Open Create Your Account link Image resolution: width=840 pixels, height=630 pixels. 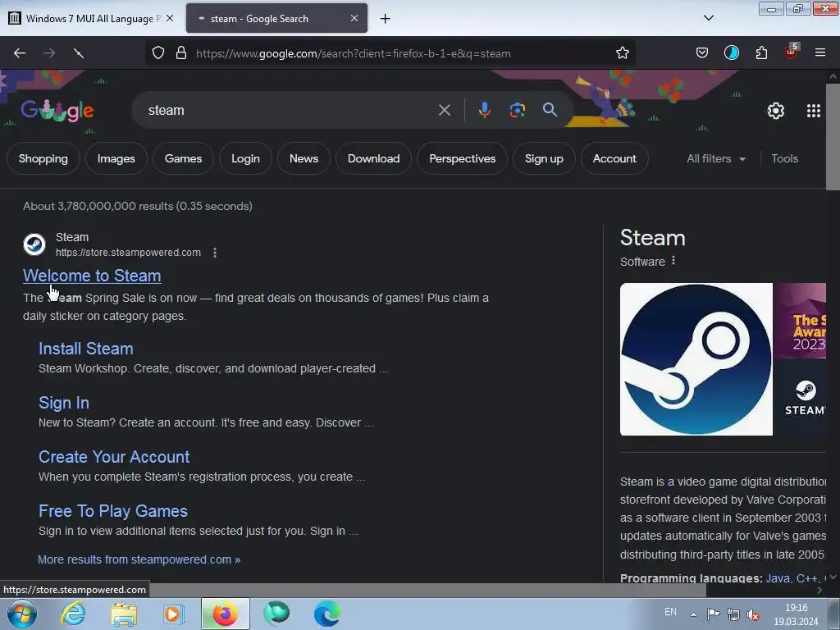point(114,457)
